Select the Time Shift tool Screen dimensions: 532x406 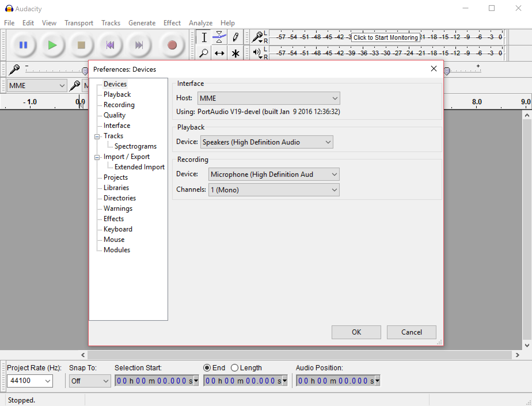[219, 53]
